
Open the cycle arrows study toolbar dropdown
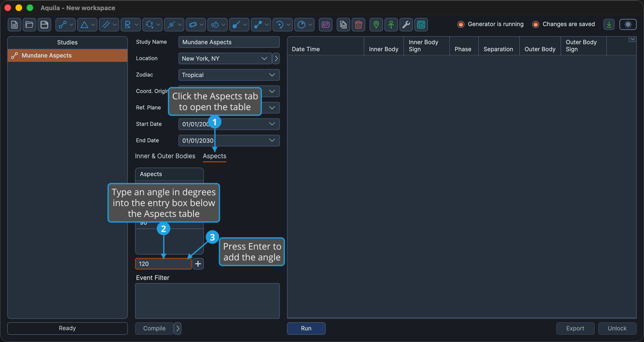pos(152,25)
